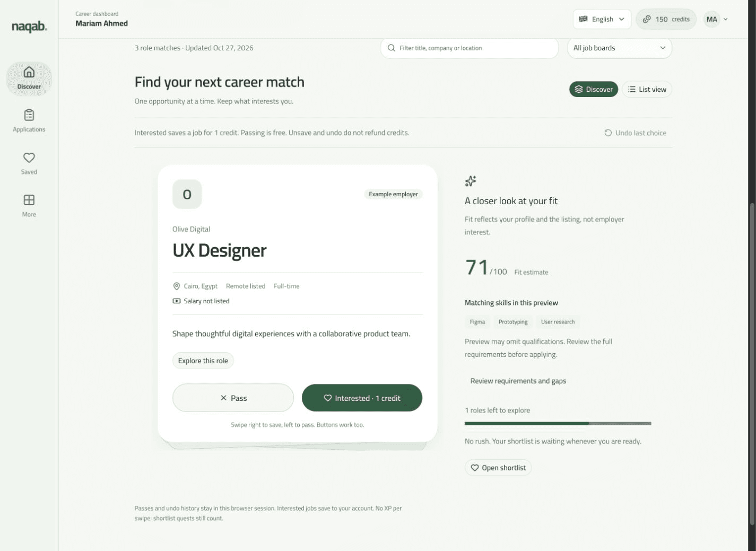The height and width of the screenshot is (551, 756).
Task: Click the credits coin icon
Action: tap(647, 19)
